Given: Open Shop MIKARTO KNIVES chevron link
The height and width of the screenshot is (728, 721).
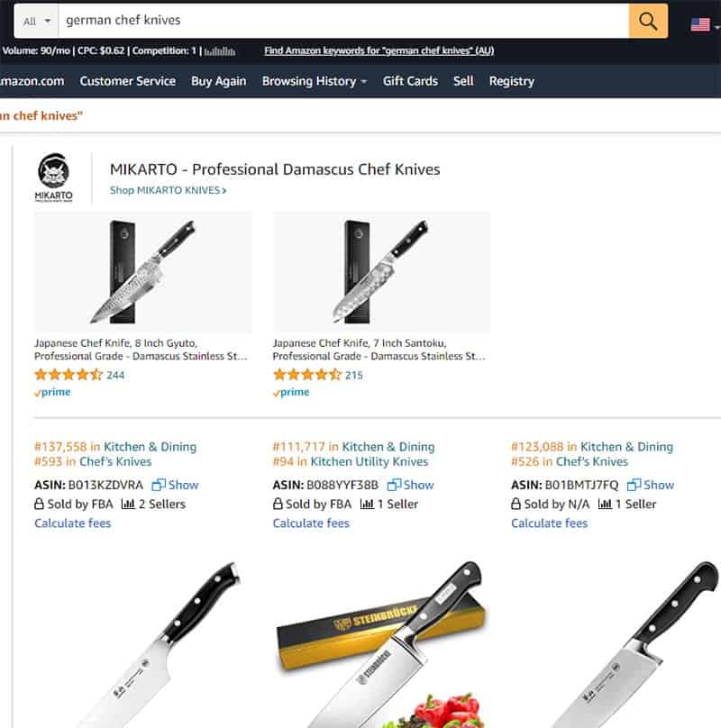Looking at the screenshot, I should [x=169, y=190].
